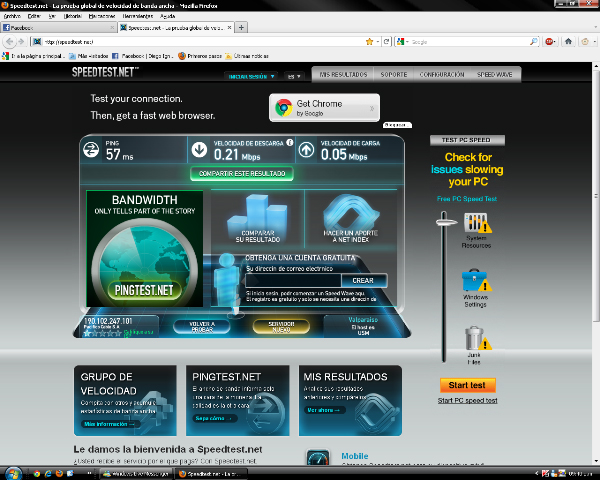Open the Speed Wave navigation tab
Viewport: 600px width, 480px height.
pos(494,75)
